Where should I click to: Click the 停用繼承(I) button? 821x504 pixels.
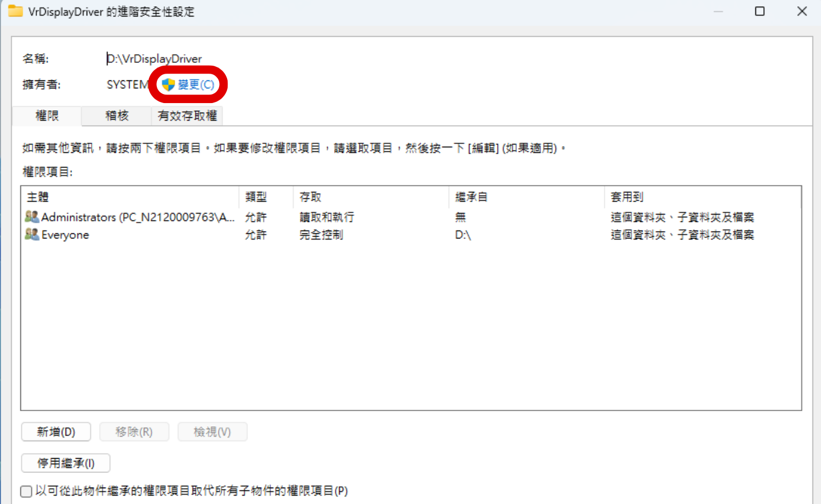(x=65, y=463)
